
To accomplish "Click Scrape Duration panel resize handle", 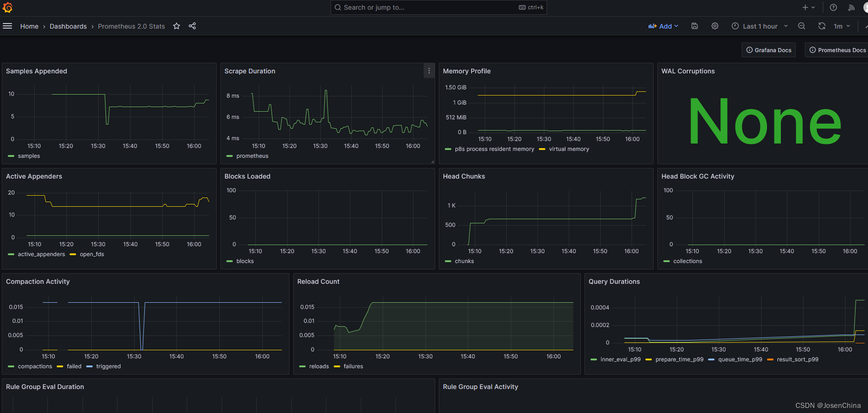I will [432, 162].
